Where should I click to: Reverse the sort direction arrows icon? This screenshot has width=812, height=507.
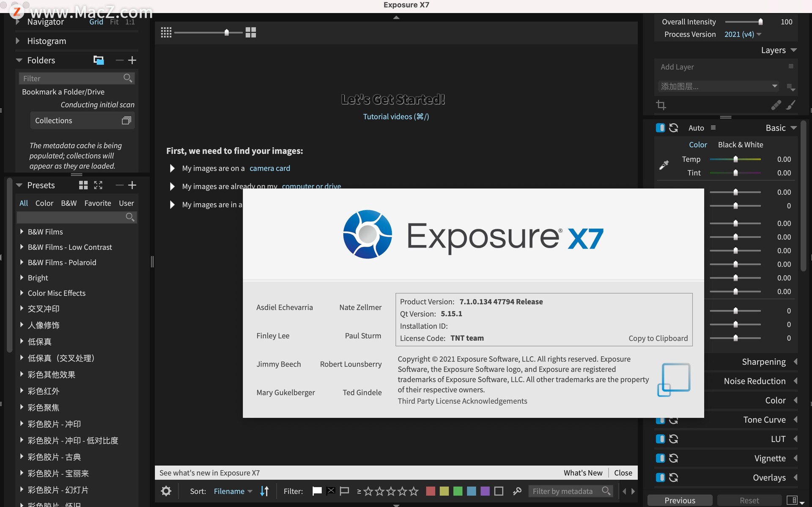[x=264, y=491]
